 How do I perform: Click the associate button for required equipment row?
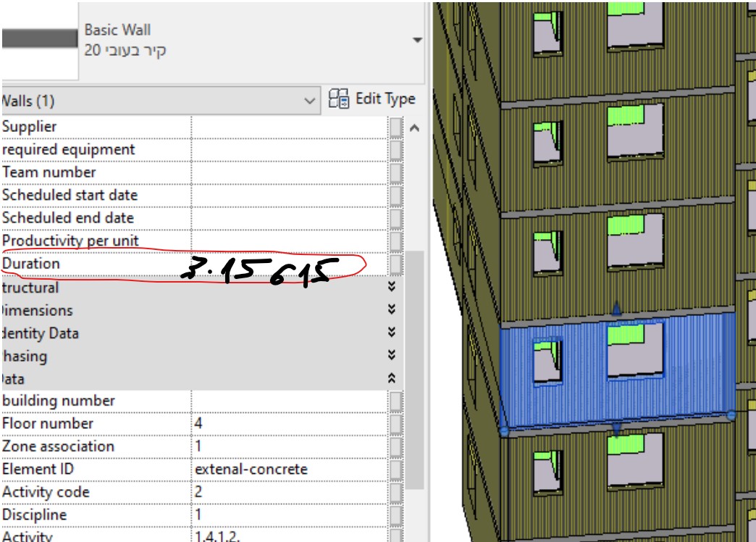click(396, 150)
